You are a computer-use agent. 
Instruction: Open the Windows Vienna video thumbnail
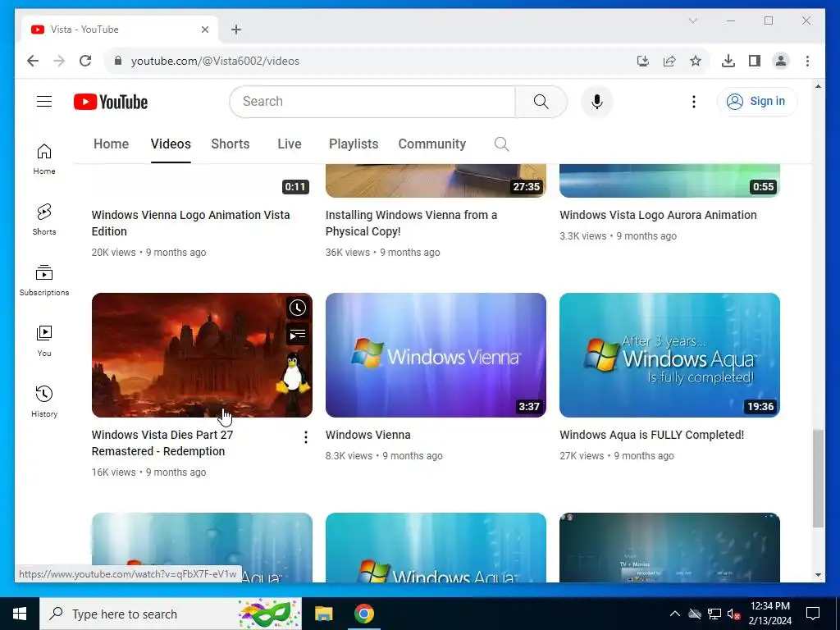[436, 355]
